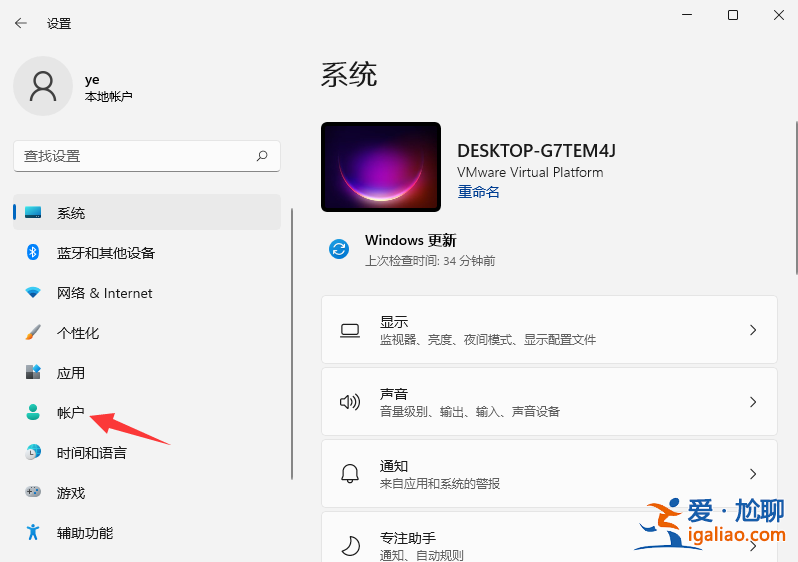Click the clock globe icon for 时间和语言
798x562 pixels.
[33, 453]
